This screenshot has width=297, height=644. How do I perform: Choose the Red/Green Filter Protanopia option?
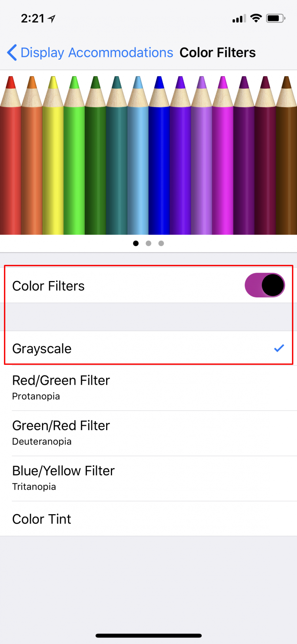(148, 388)
